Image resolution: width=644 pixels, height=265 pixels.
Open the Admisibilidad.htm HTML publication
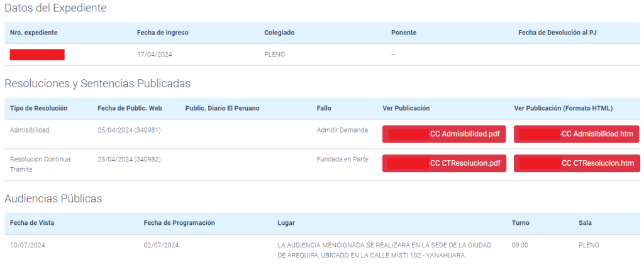point(577,134)
